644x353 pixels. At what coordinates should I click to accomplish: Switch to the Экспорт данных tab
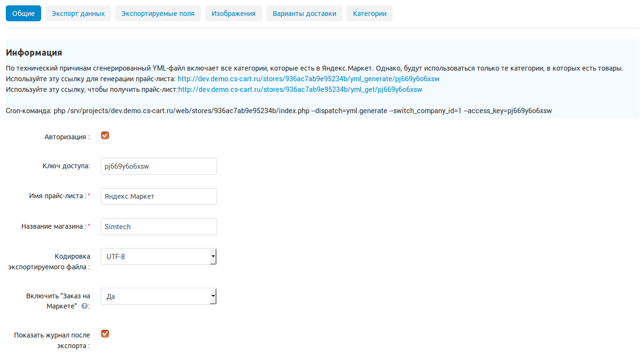[78, 14]
